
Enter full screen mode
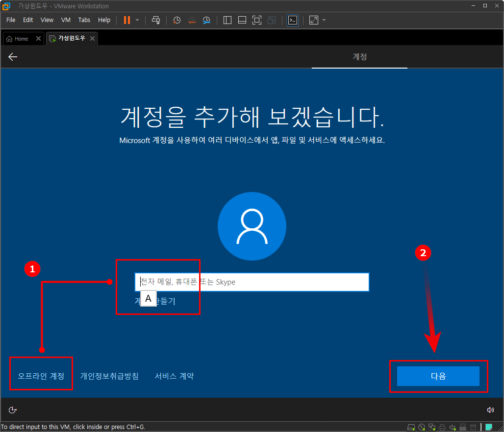pyautogui.click(x=257, y=20)
